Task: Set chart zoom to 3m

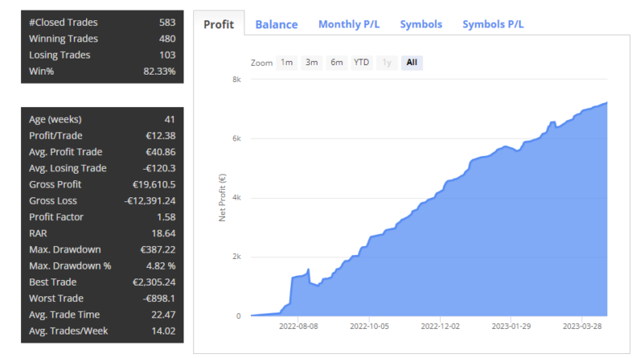Action: coord(312,63)
